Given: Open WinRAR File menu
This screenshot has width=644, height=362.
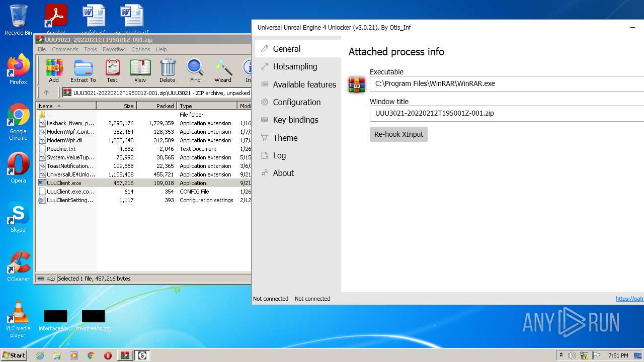Looking at the screenshot, I should point(42,49).
